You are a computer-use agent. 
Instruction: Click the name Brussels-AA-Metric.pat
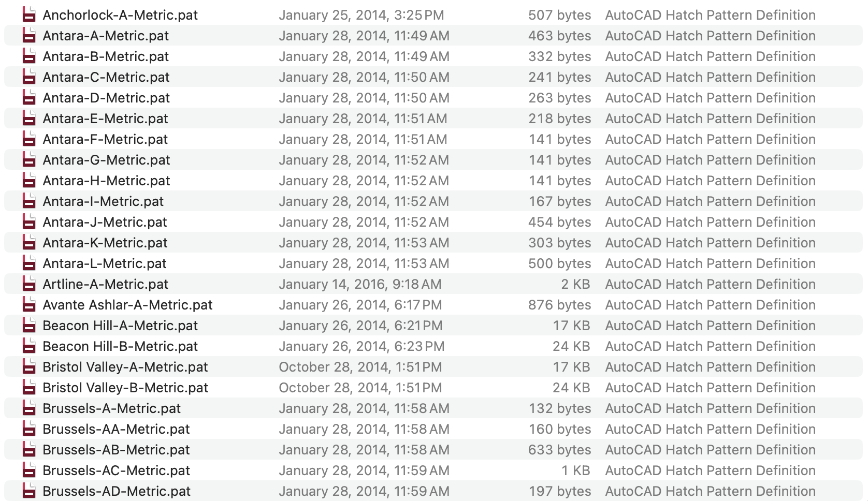[x=116, y=429]
